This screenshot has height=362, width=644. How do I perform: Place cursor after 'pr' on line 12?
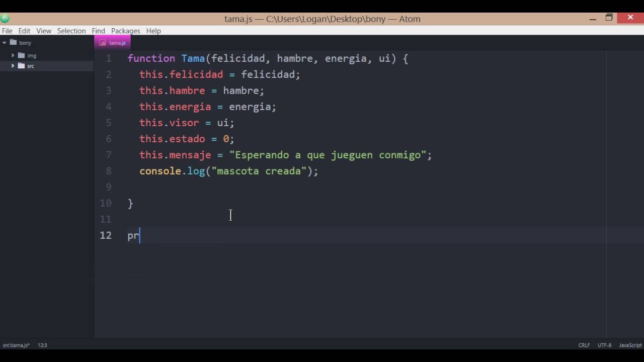point(140,235)
